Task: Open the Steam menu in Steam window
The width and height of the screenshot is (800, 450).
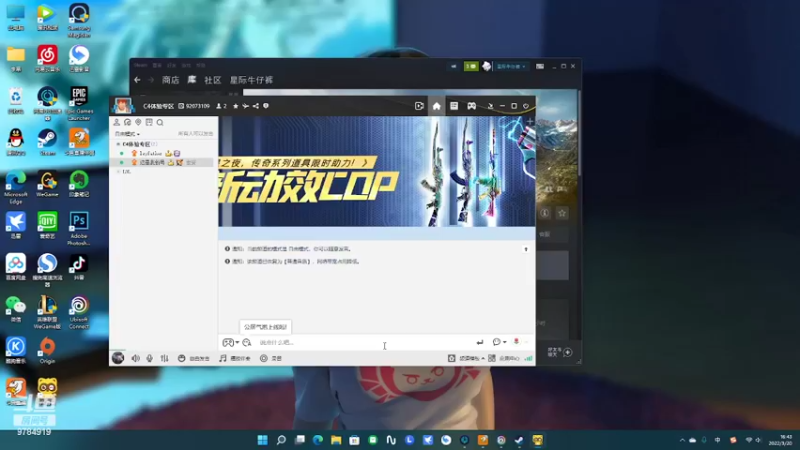Action: (141, 65)
